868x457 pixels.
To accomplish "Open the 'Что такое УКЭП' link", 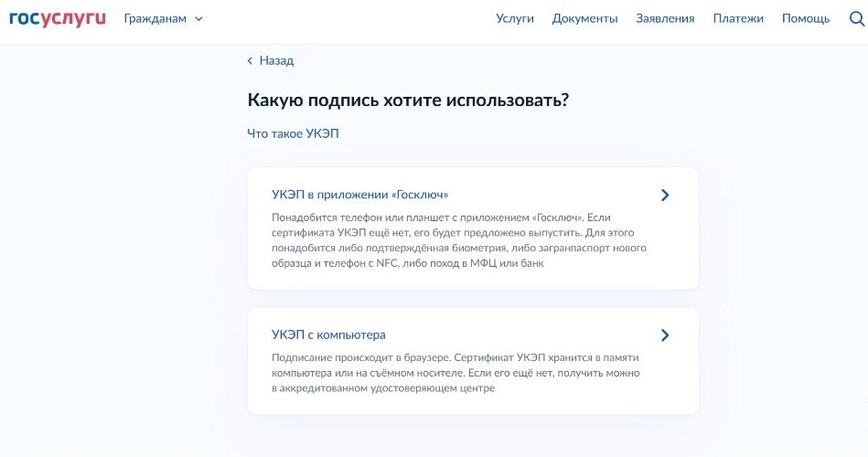I will (293, 133).
